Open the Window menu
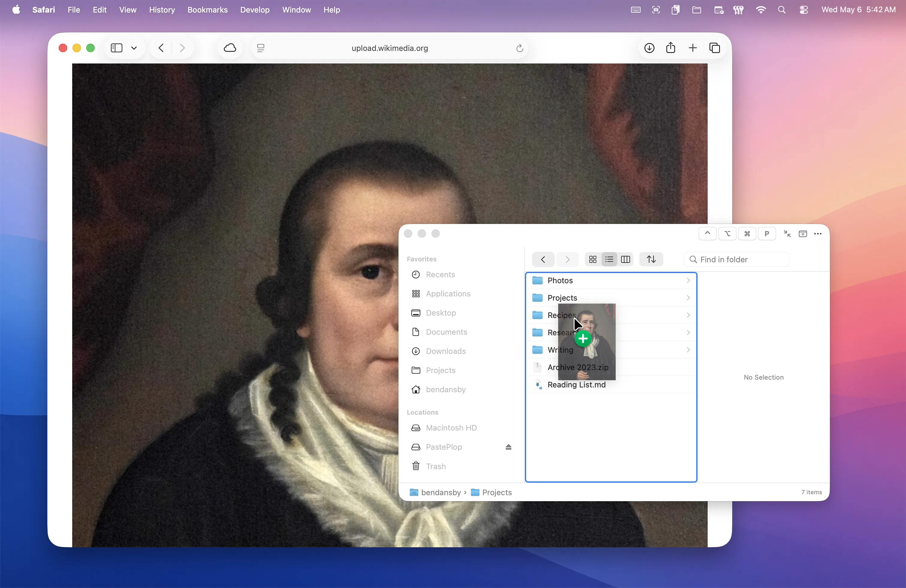 [297, 10]
